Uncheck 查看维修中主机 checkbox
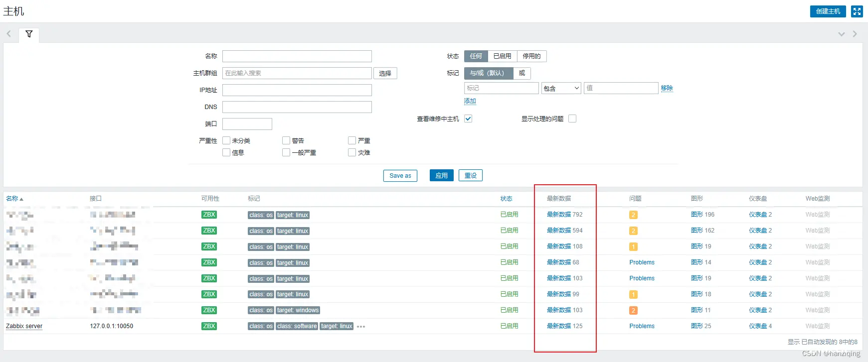The width and height of the screenshot is (868, 362). click(468, 119)
